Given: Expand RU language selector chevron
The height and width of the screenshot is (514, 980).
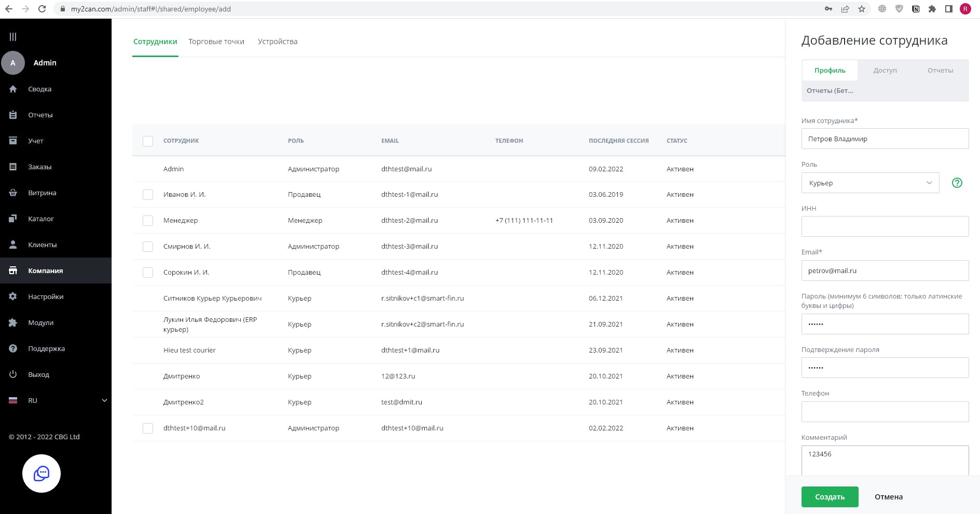Looking at the screenshot, I should (104, 400).
